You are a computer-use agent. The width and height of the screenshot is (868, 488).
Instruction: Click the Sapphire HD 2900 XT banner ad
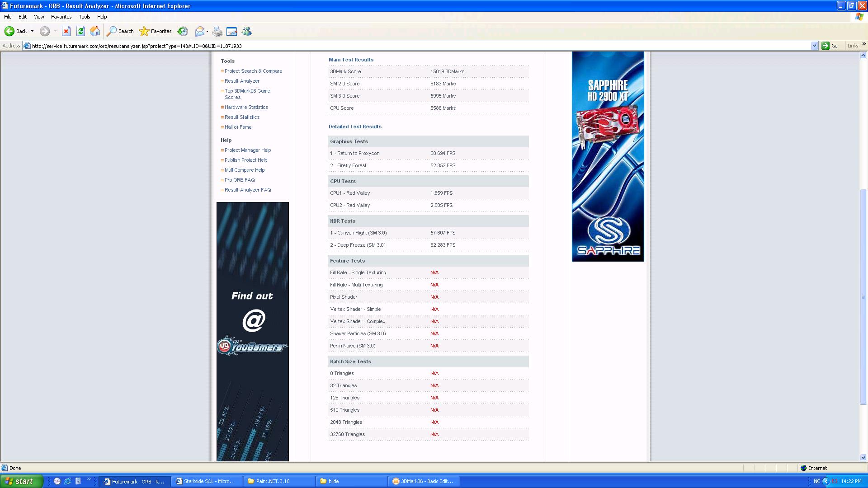coord(608,156)
